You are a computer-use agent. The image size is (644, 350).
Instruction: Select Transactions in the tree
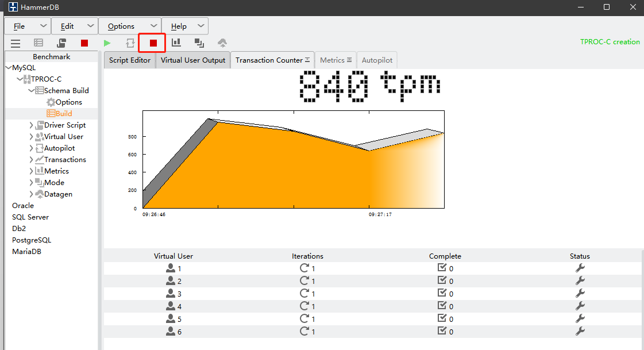tap(65, 159)
